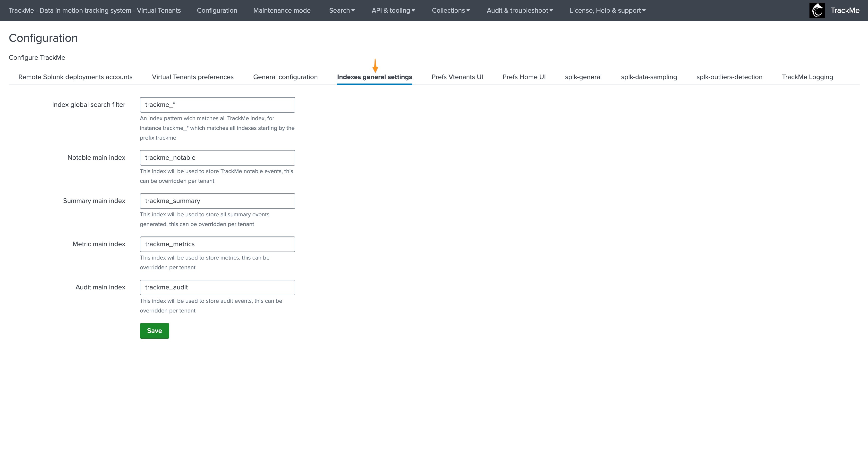The height and width of the screenshot is (455, 868).
Task: Expand the Collections menu
Action: (x=451, y=10)
